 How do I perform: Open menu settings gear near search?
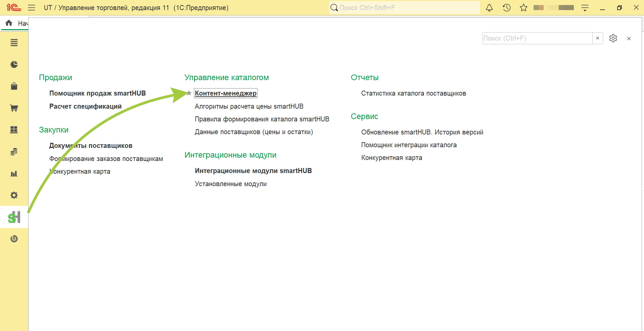click(613, 38)
